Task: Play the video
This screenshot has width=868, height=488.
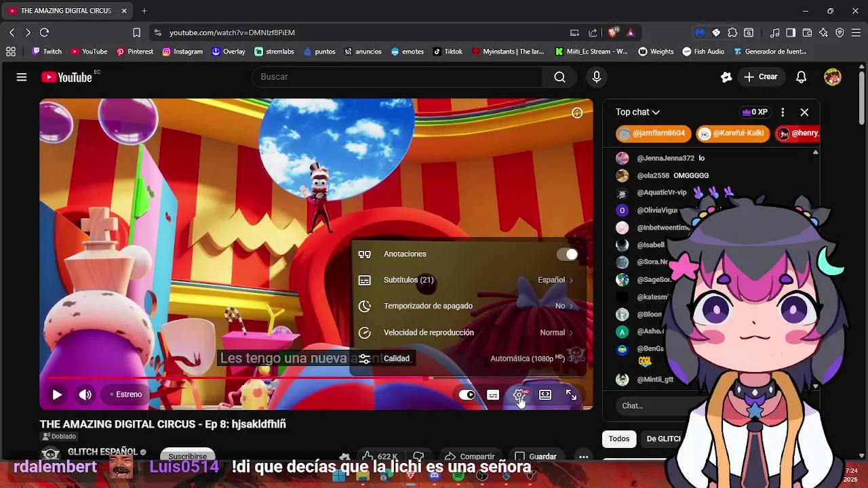Action: point(57,394)
